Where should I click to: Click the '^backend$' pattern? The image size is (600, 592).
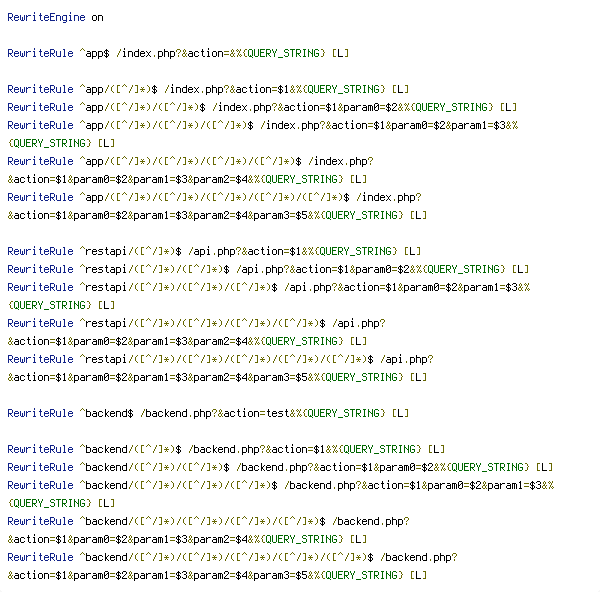[x=106, y=413]
